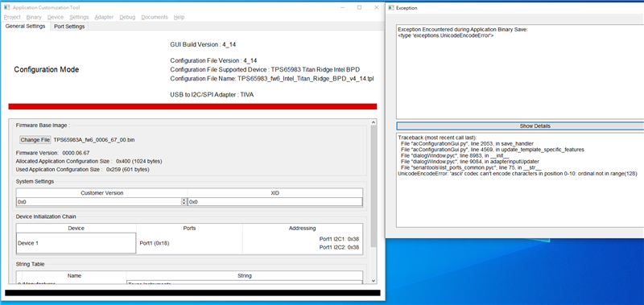Click Port1 I2C1: 0x38 addressing entry
The width and height of the screenshot is (644, 305).
tap(339, 238)
